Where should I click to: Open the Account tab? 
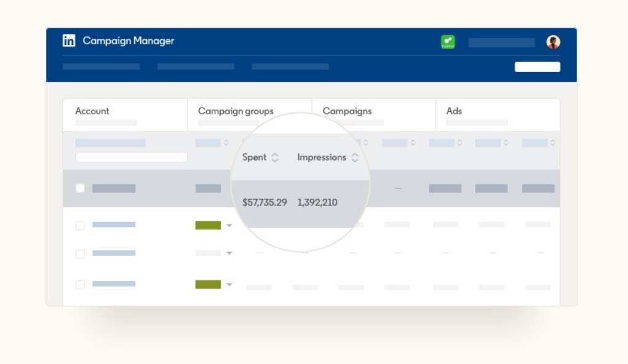pos(125,115)
